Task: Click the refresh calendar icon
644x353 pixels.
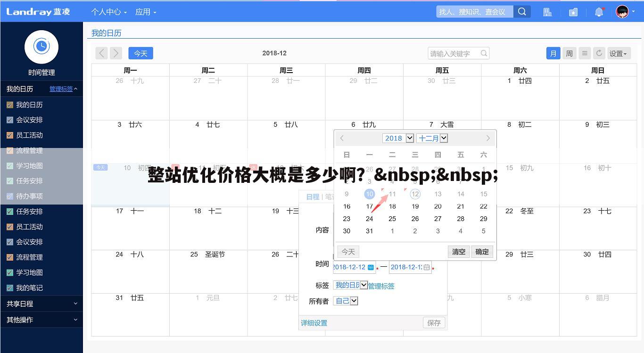Action: click(x=599, y=53)
